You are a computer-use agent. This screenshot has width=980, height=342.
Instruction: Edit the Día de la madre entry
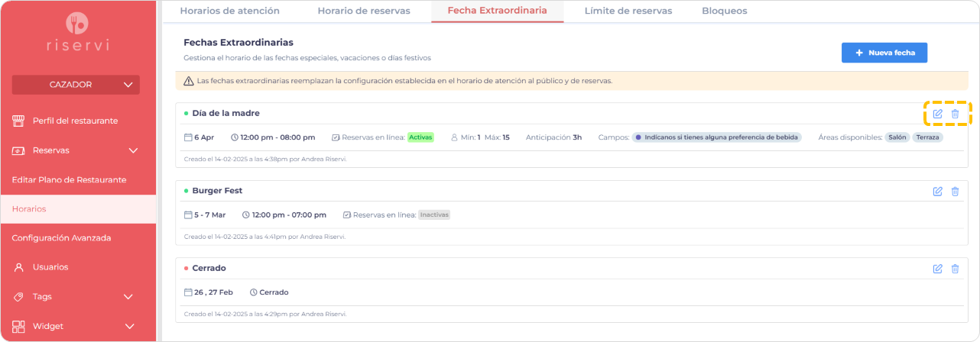(x=938, y=114)
